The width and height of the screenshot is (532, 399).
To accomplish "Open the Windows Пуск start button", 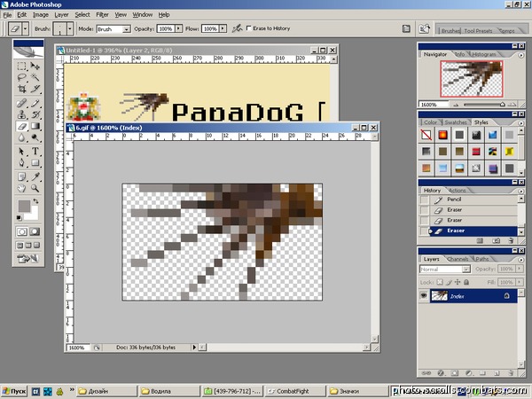I will 14,391.
